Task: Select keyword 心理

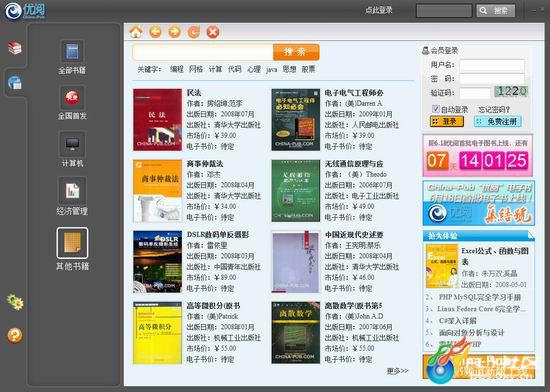Action: [254, 69]
